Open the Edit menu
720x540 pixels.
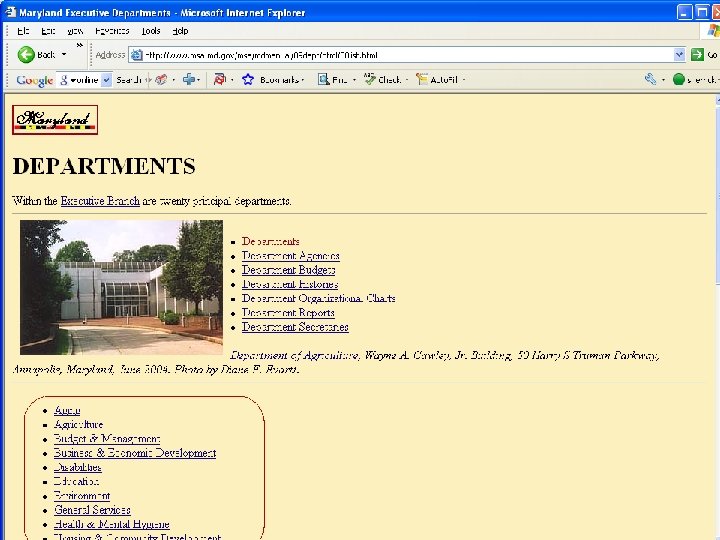48,31
